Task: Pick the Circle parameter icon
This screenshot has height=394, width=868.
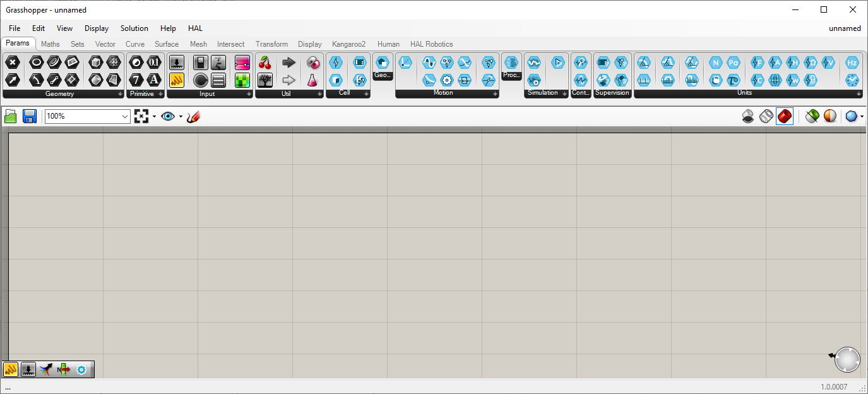Action: tap(37, 62)
